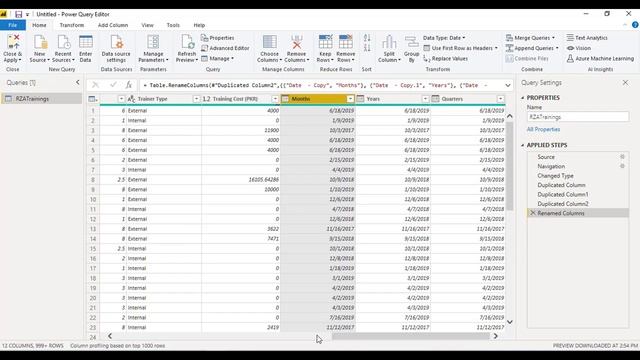Click Manage Parameters icon
The height and width of the screenshot is (360, 640).
[153, 42]
